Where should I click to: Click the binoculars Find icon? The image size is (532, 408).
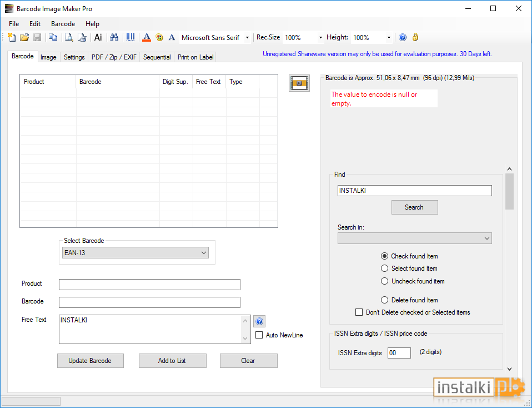click(114, 37)
